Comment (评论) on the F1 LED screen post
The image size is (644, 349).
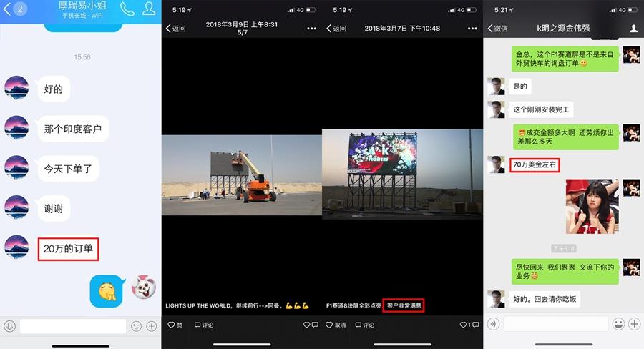pyautogui.click(x=365, y=325)
